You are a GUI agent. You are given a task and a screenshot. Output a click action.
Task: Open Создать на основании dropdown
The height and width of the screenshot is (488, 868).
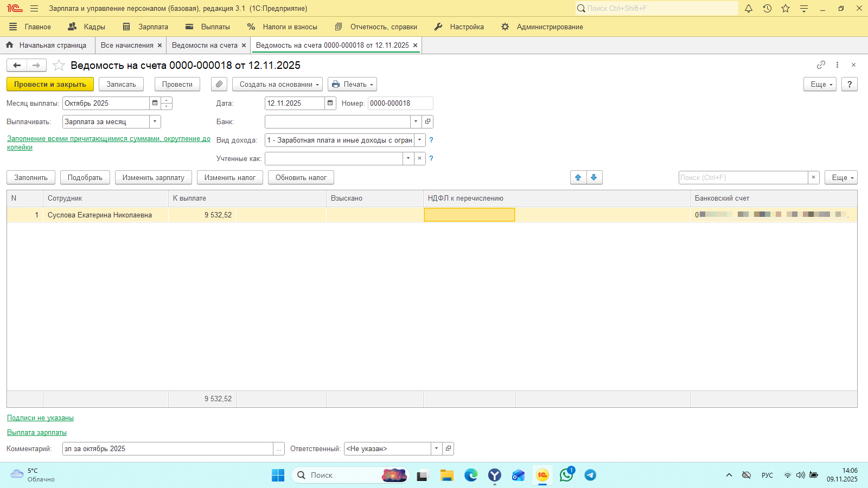point(277,84)
